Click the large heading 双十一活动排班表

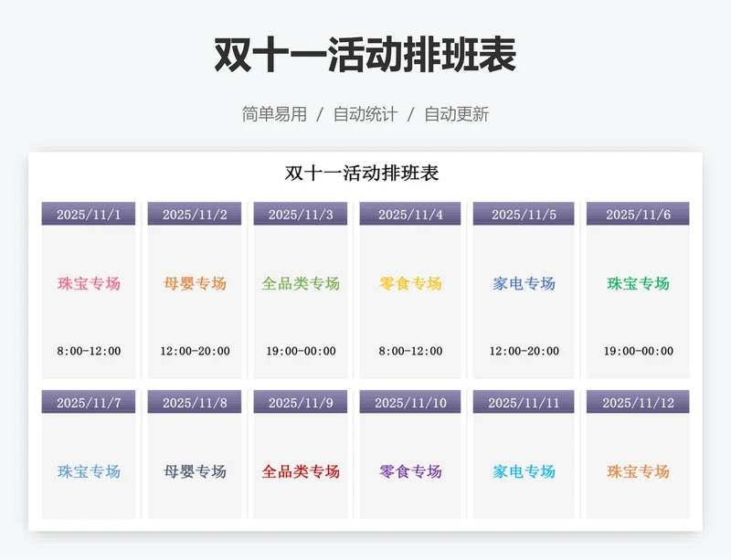365,55
